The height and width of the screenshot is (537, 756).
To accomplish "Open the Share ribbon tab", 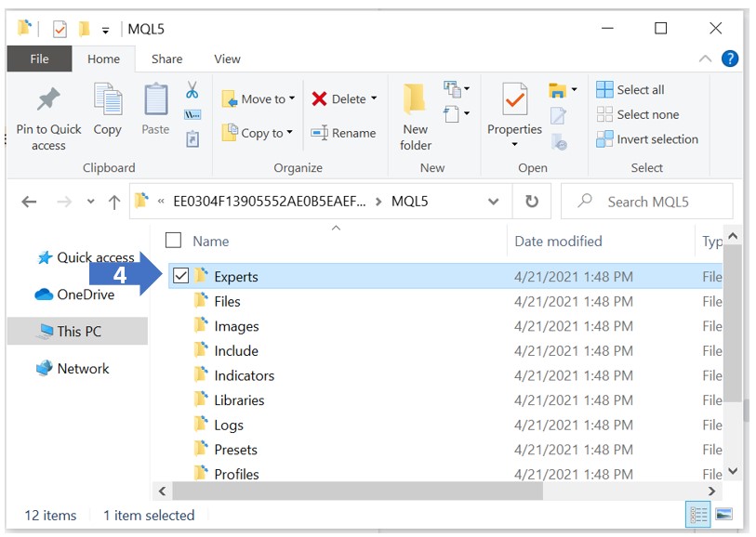I will (166, 59).
